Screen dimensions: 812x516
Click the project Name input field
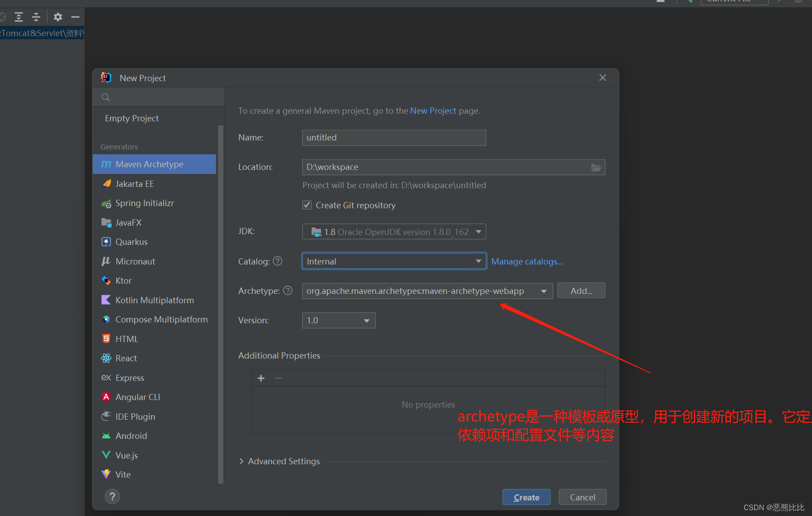(394, 138)
